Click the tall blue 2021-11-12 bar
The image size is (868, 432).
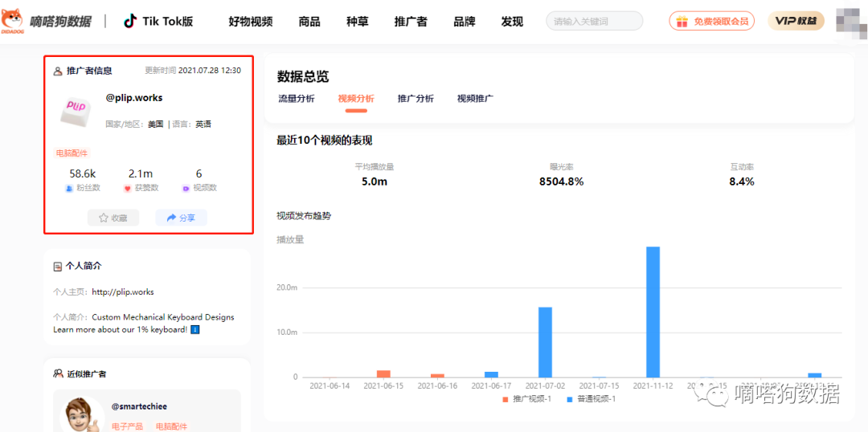[x=653, y=312]
